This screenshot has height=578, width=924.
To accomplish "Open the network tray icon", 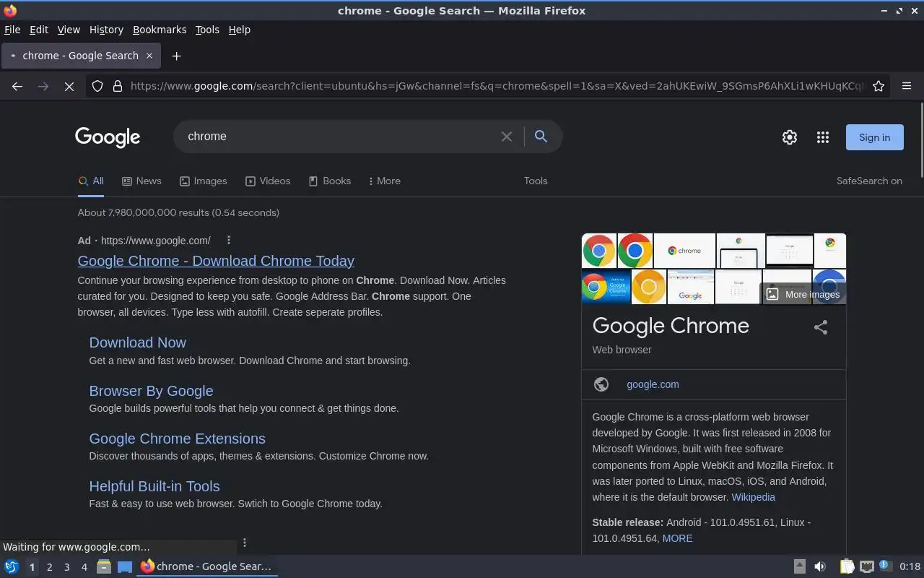I will tap(867, 566).
